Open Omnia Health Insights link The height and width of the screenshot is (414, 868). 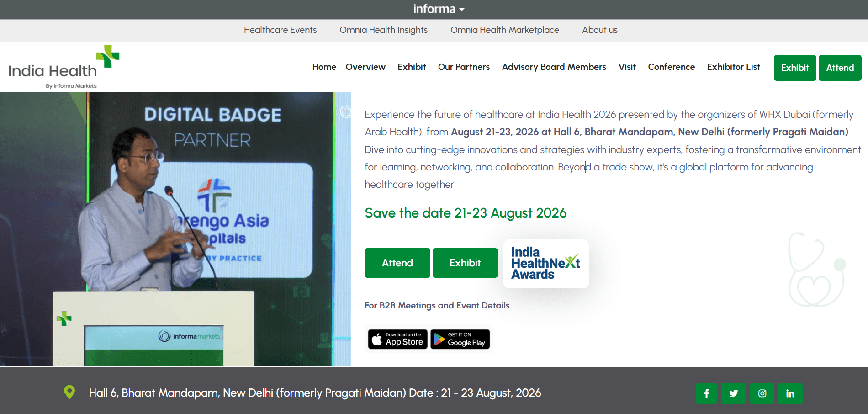coord(384,30)
